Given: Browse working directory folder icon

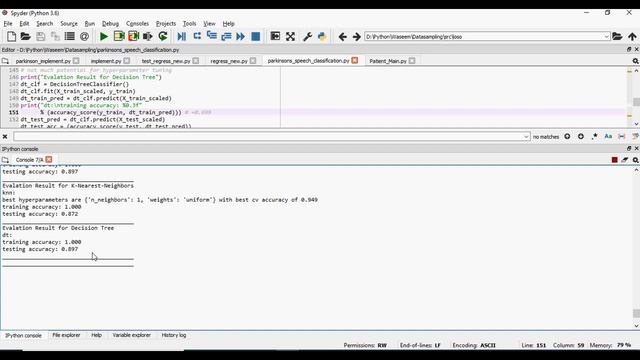Looking at the screenshot, I should pyautogui.click(x=617, y=36).
